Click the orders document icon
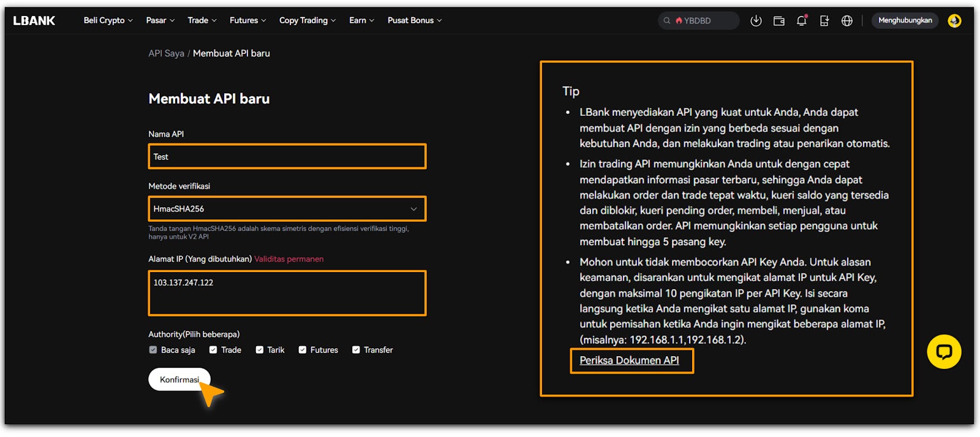 [x=824, y=21]
